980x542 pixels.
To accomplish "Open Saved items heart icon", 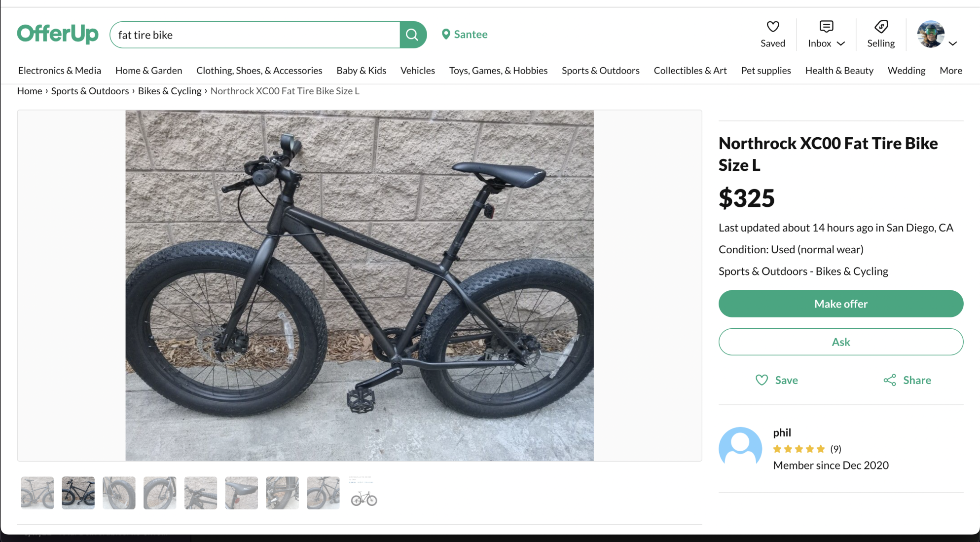I will click(772, 27).
